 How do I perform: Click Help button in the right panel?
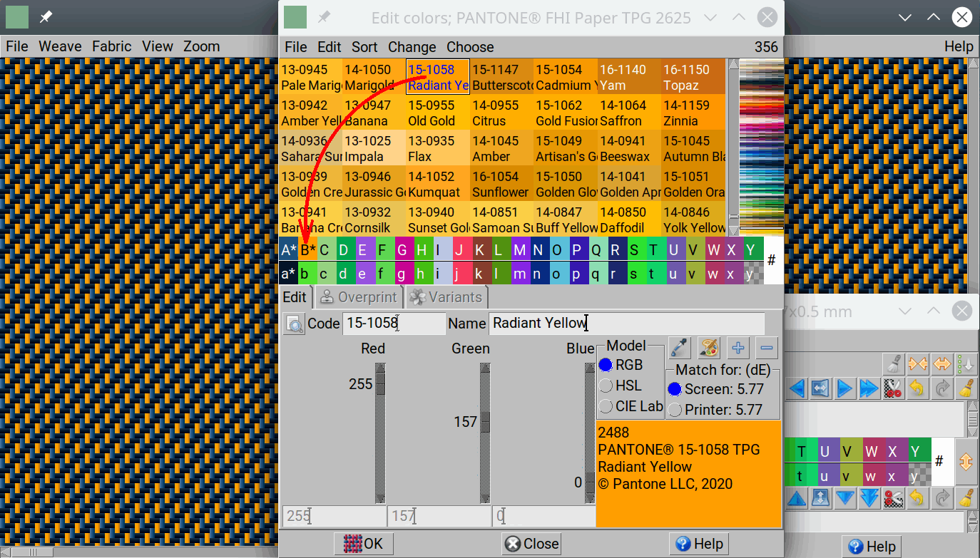(x=871, y=547)
